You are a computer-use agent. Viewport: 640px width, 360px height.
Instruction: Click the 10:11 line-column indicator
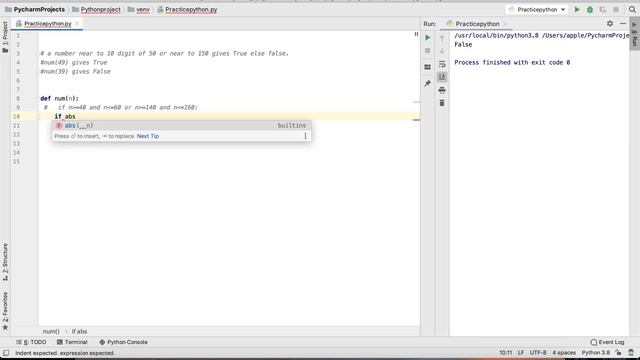click(x=505, y=353)
